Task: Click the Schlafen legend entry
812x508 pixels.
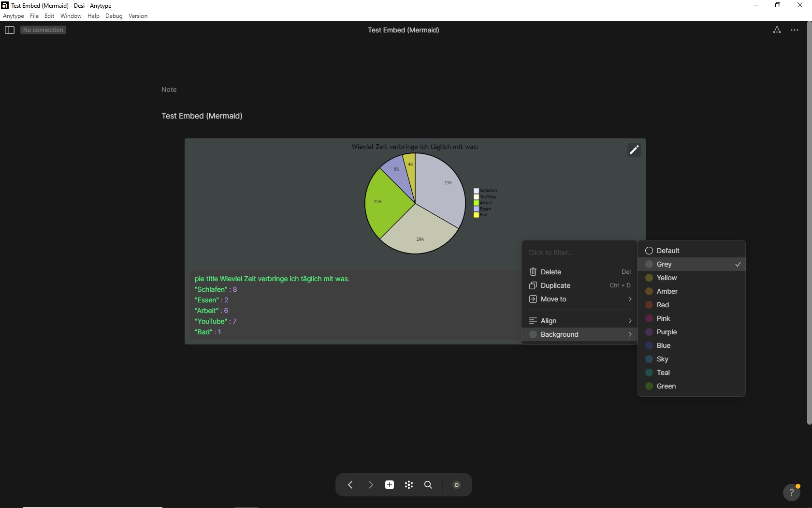Action: [x=485, y=191]
